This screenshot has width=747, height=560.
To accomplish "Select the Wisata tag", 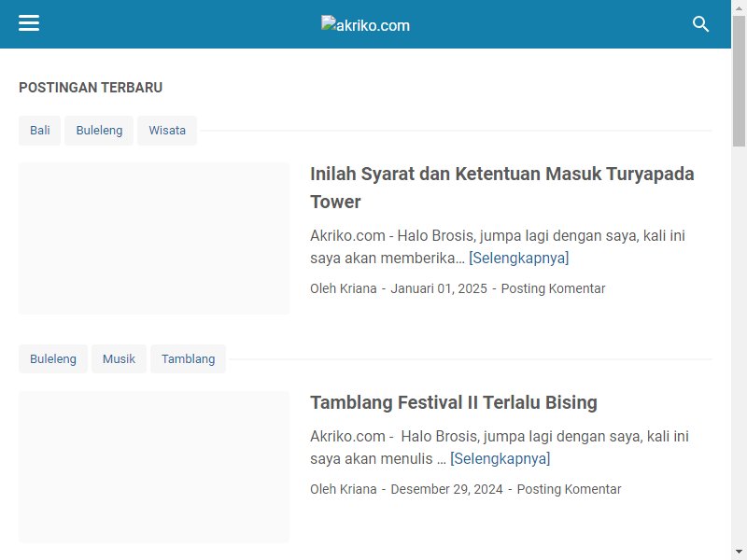I will (167, 130).
